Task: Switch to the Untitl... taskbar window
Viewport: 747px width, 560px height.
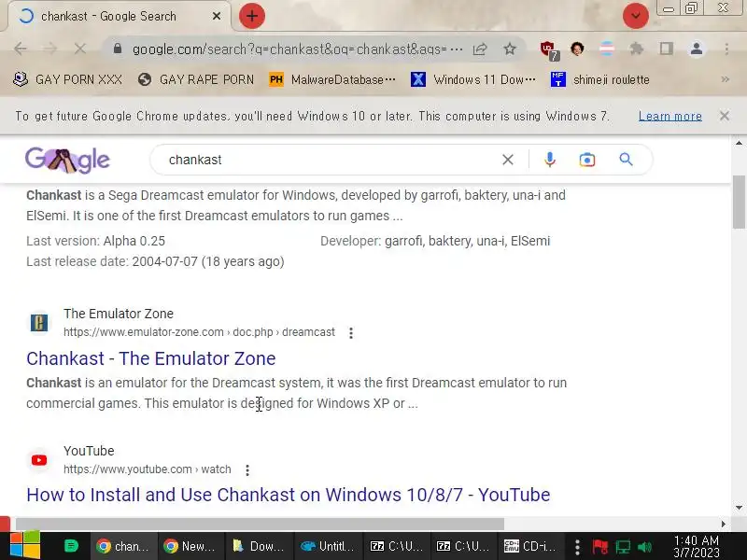Action: pos(328,546)
